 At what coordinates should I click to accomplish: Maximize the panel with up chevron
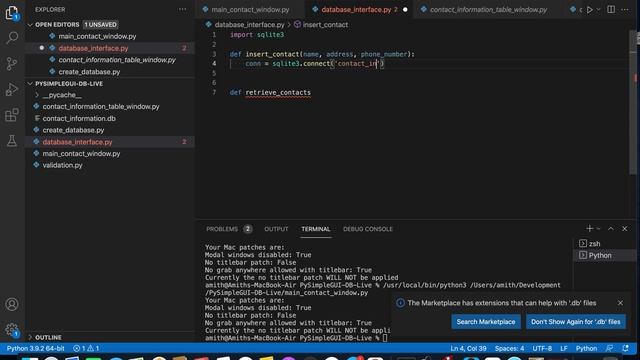(x=611, y=229)
